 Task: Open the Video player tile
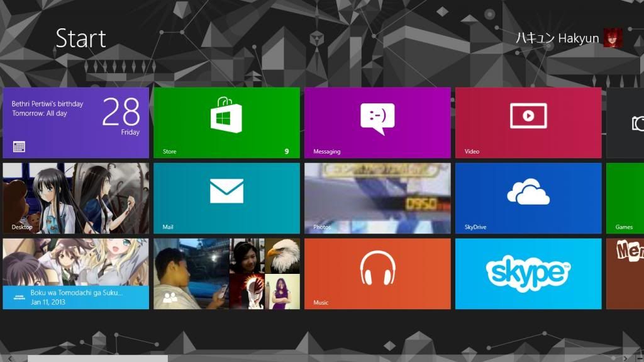coord(528,122)
